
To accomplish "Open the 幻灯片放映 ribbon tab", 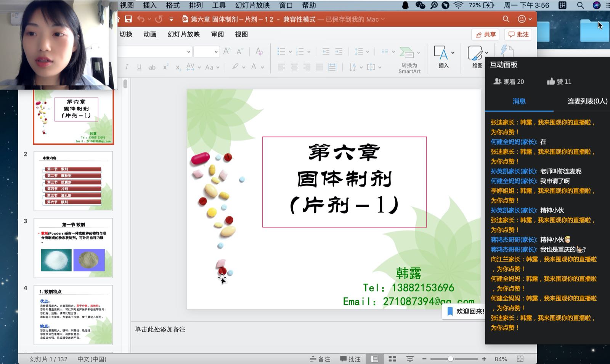I will click(184, 34).
